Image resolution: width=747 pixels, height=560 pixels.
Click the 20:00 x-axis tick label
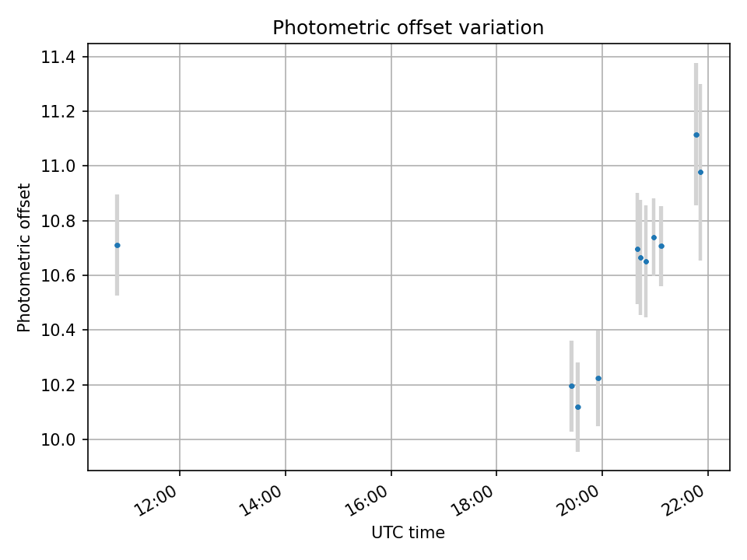pos(580,500)
